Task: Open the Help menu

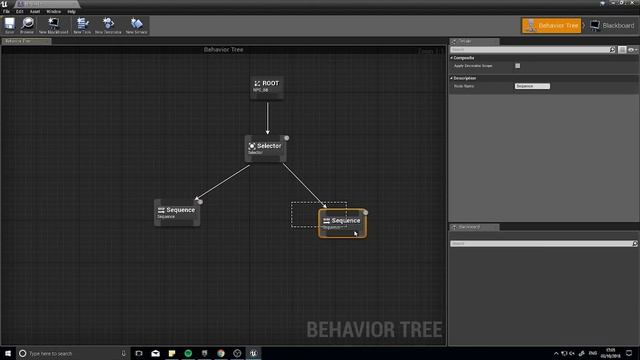Action: (71, 11)
